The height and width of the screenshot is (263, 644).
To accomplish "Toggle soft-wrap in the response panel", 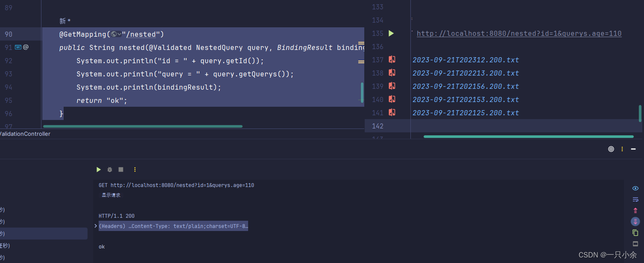I will [x=635, y=199].
